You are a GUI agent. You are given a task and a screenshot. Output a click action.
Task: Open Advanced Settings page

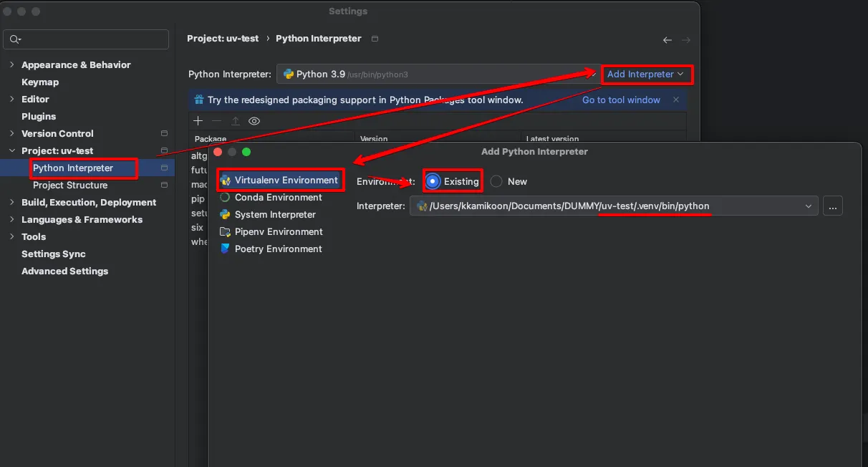(65, 271)
